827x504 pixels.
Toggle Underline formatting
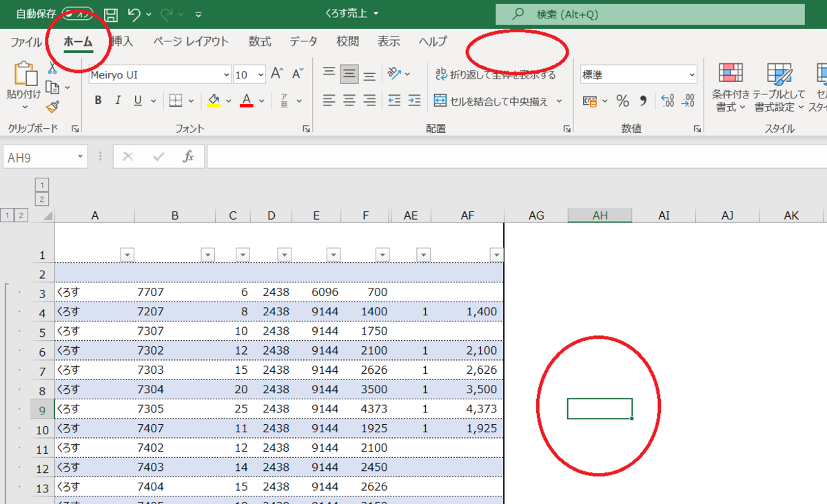pyautogui.click(x=137, y=101)
